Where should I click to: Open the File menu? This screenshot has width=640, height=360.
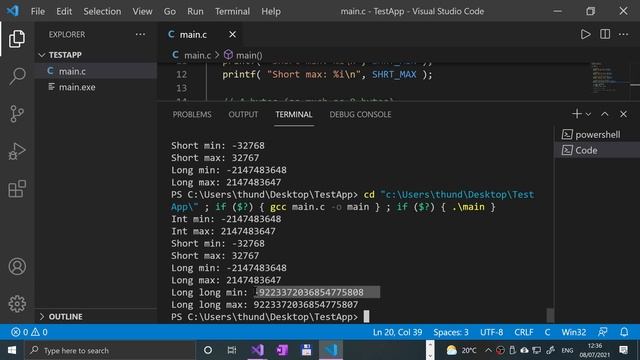point(38,11)
